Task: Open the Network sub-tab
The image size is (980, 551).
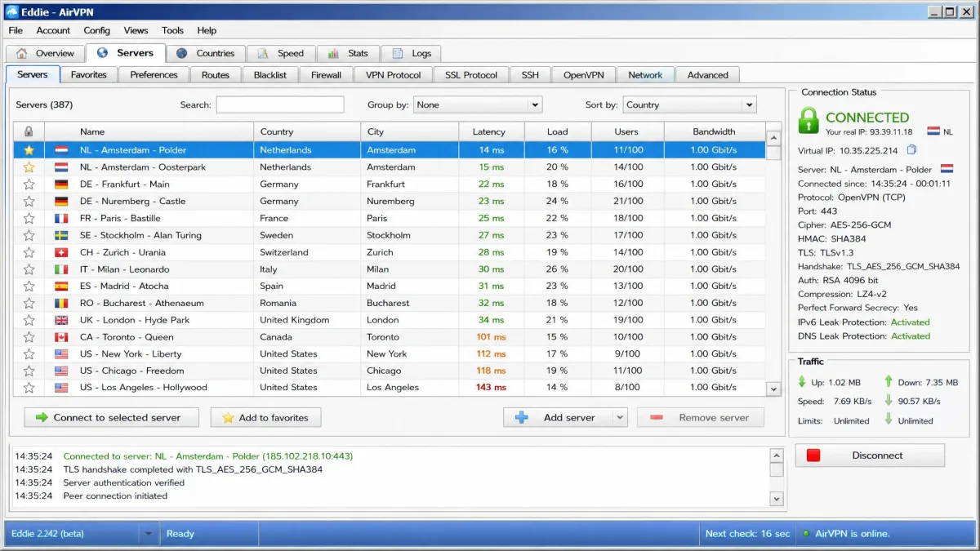Action: pyautogui.click(x=645, y=74)
